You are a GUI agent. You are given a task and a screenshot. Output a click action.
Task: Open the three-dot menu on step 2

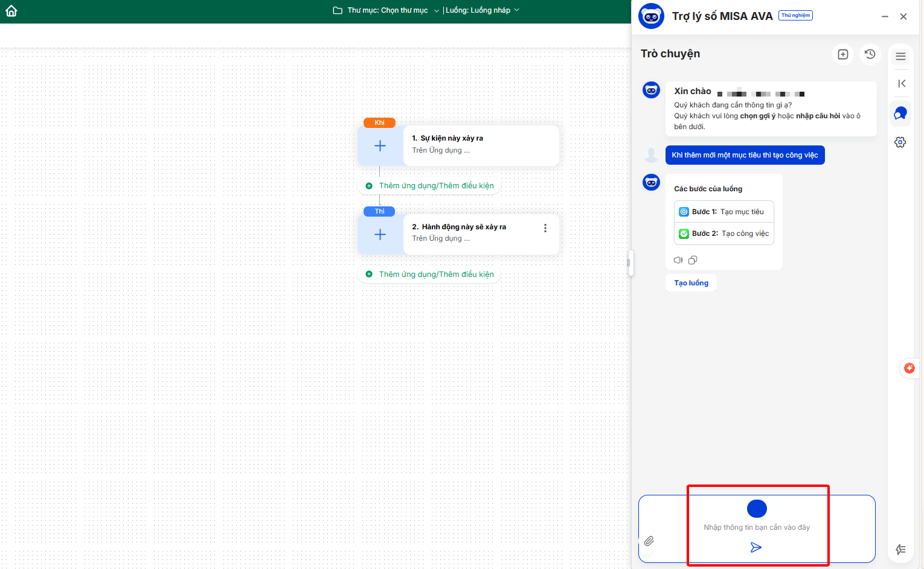click(x=545, y=228)
